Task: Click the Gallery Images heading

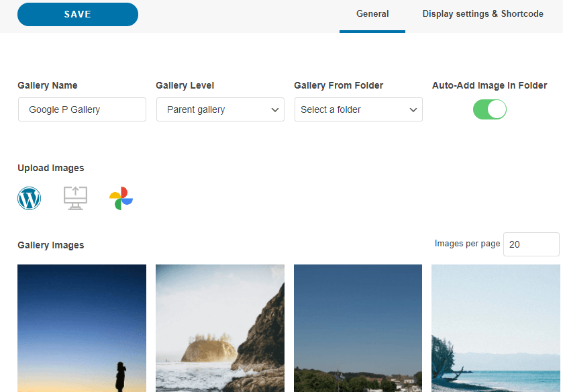Action: (x=51, y=245)
